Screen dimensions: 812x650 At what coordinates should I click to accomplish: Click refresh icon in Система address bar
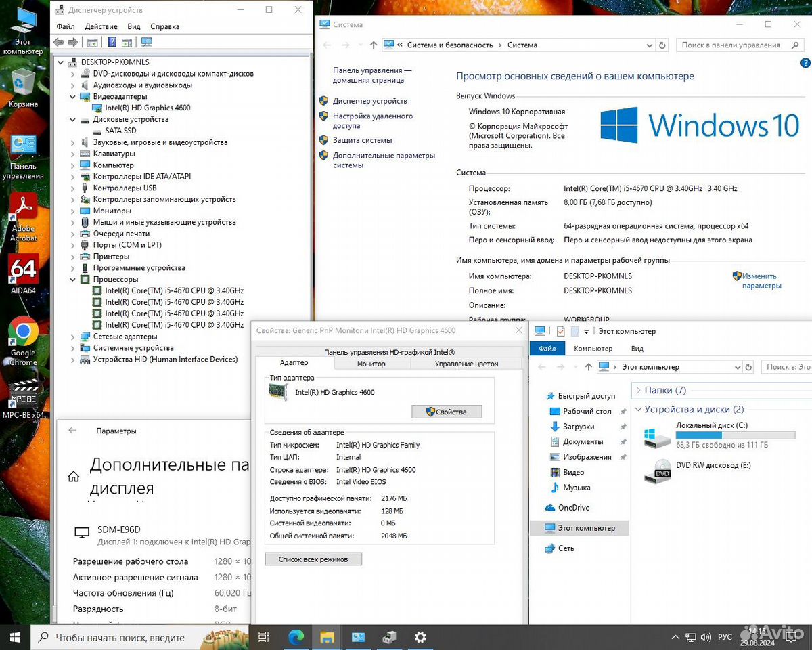[x=662, y=45]
